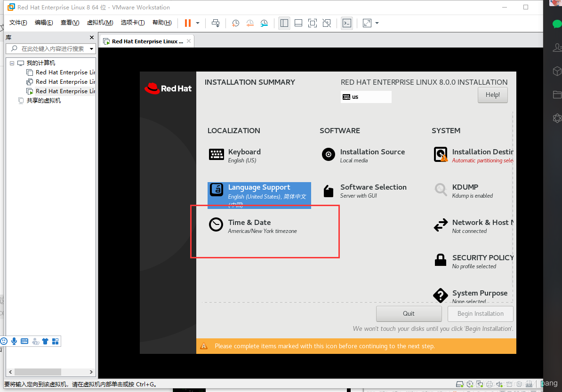
Task: Open the Software Selection setting
Action: 364,191
